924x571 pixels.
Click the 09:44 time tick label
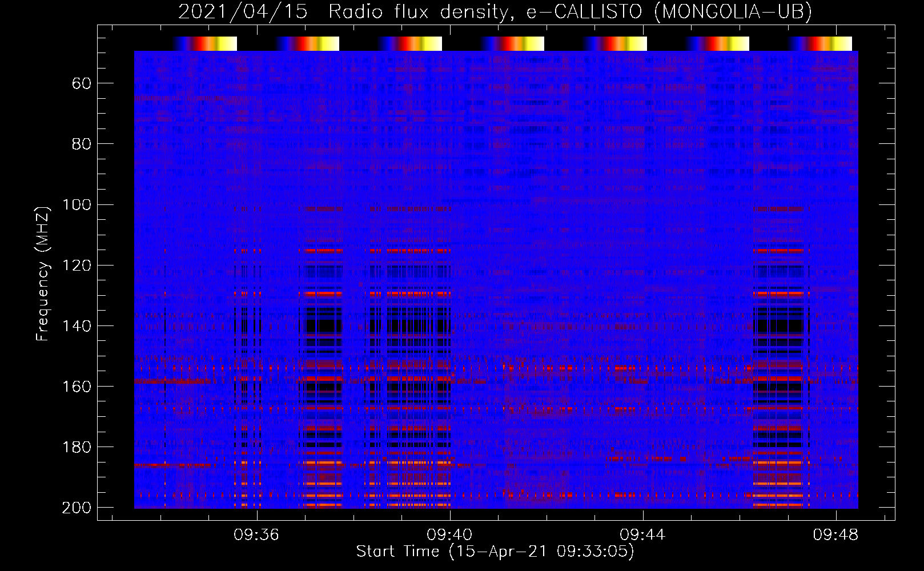(x=642, y=534)
